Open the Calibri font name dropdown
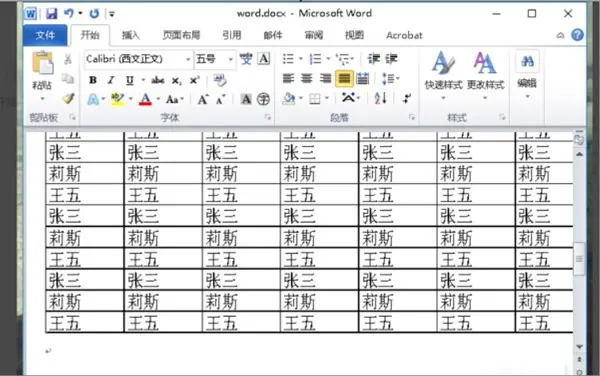Viewport: 600px width, 376px height. [188, 60]
